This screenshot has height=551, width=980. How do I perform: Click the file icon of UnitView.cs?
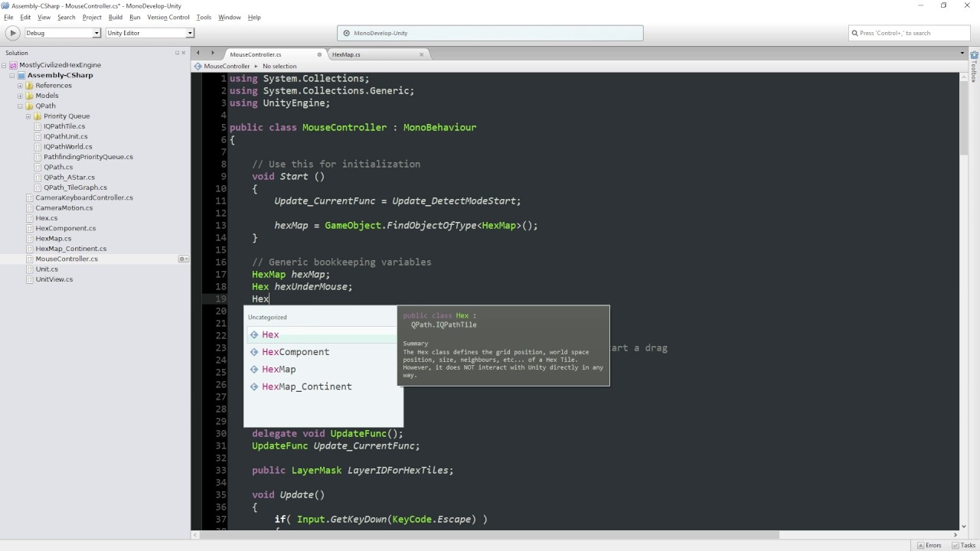(x=30, y=279)
